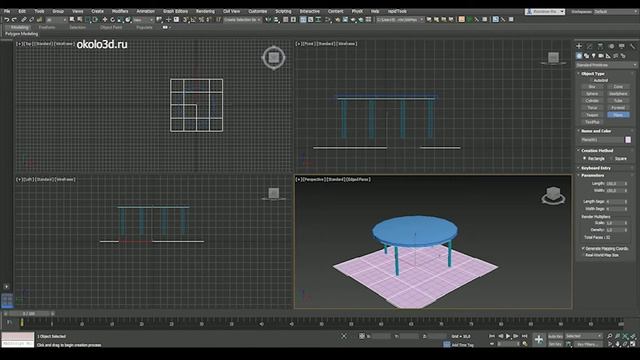Open the Workspaces Default dropdown
This screenshot has width=640, height=360.
click(x=616, y=12)
